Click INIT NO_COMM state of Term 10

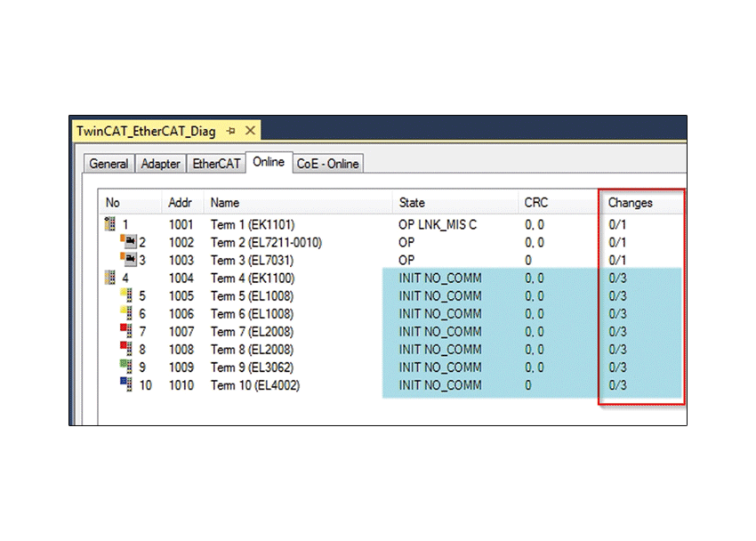(x=440, y=385)
